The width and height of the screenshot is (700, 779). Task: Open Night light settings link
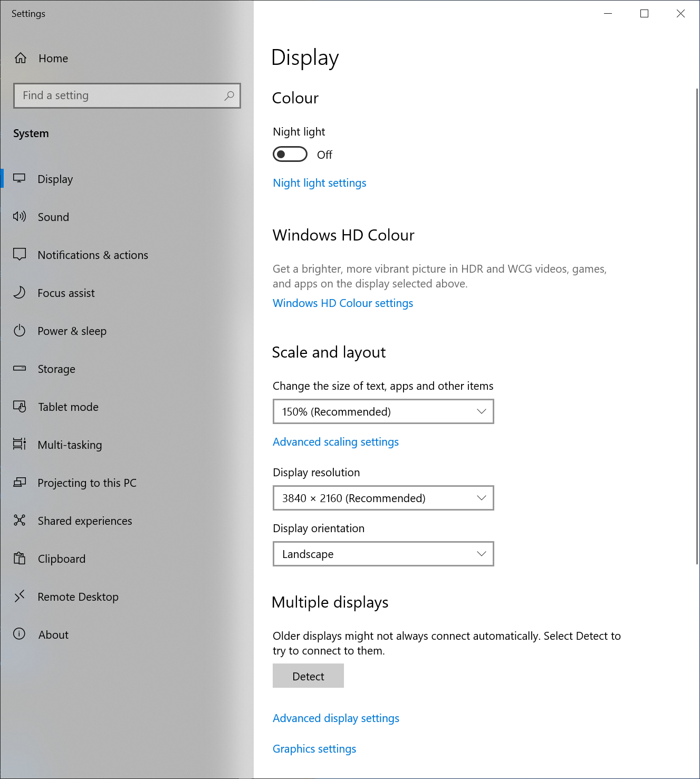point(320,183)
